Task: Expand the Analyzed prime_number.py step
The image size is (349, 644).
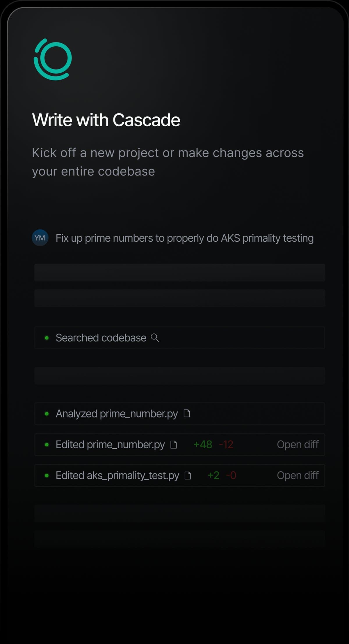Action: [x=116, y=414]
